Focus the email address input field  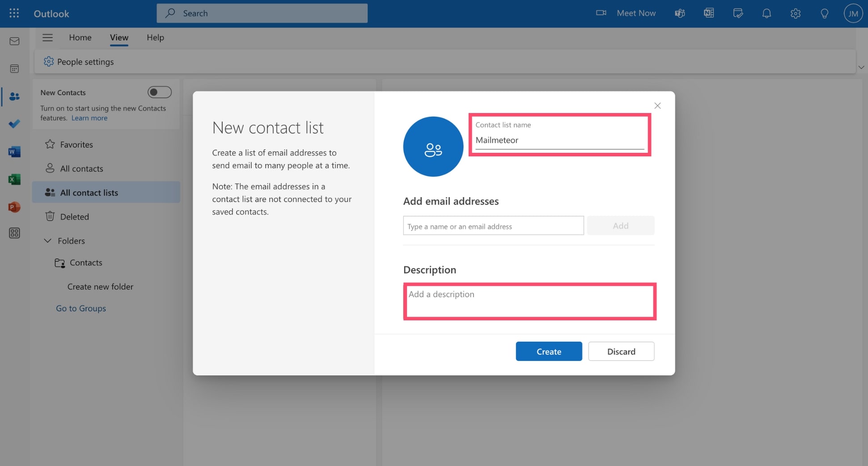tap(493, 226)
